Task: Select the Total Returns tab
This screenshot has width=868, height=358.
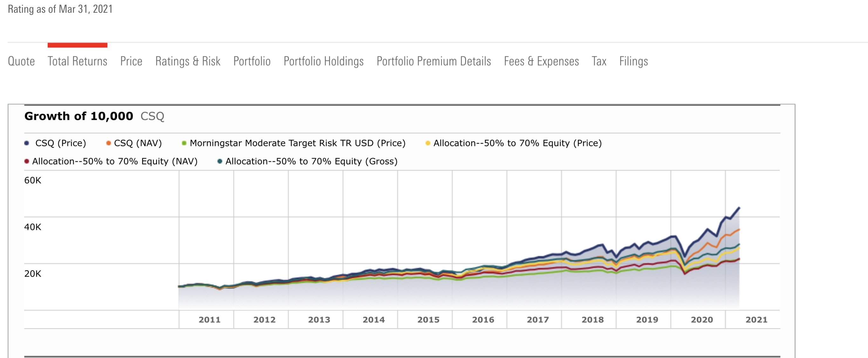Action: tap(77, 61)
